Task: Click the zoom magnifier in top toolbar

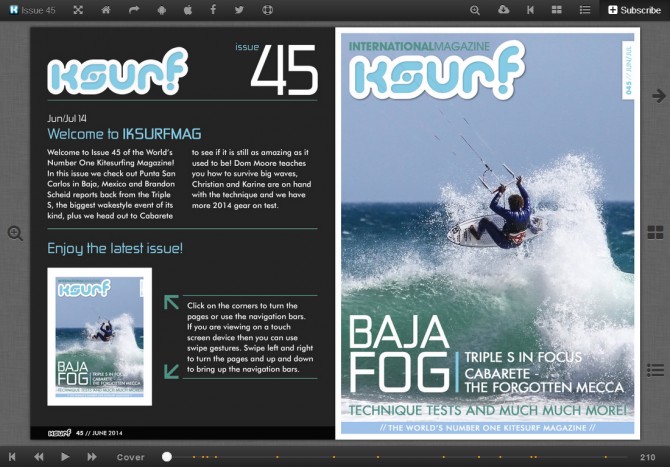Action: (476, 10)
